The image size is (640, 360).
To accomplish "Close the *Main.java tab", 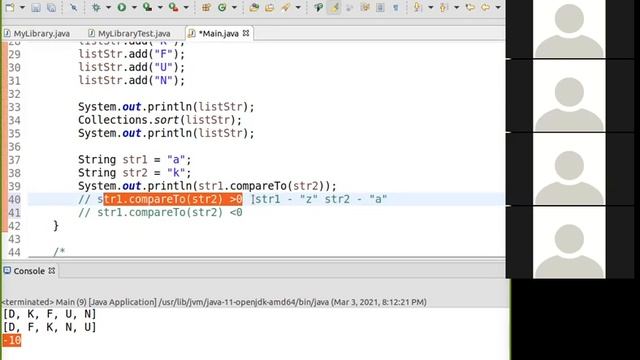I will 246,33.
